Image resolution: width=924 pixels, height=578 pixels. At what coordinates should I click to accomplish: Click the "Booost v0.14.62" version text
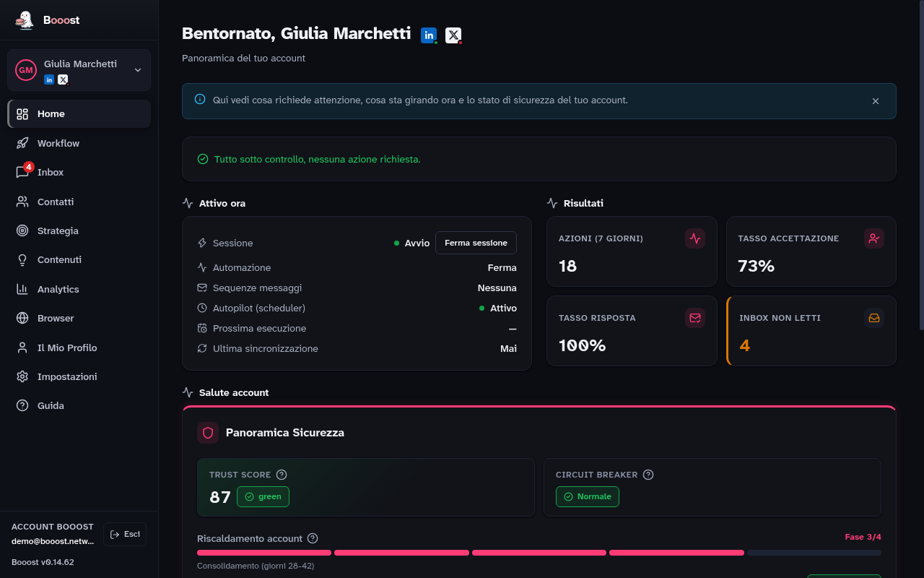[43, 562]
